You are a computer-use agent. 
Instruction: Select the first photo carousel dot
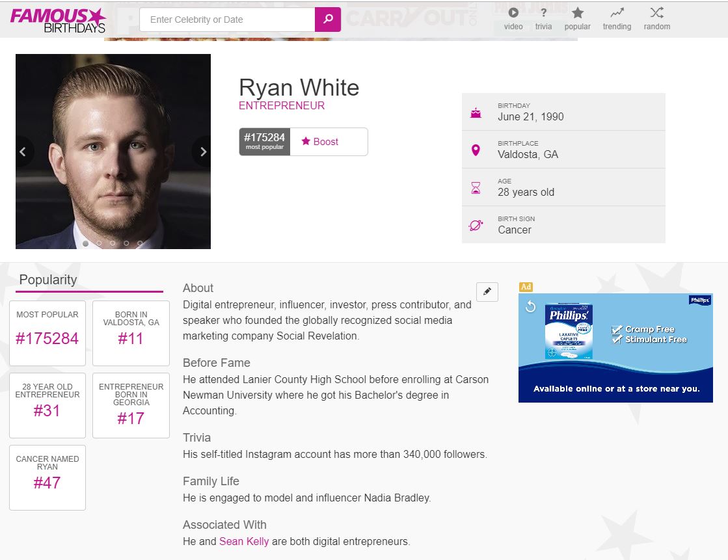(x=85, y=243)
